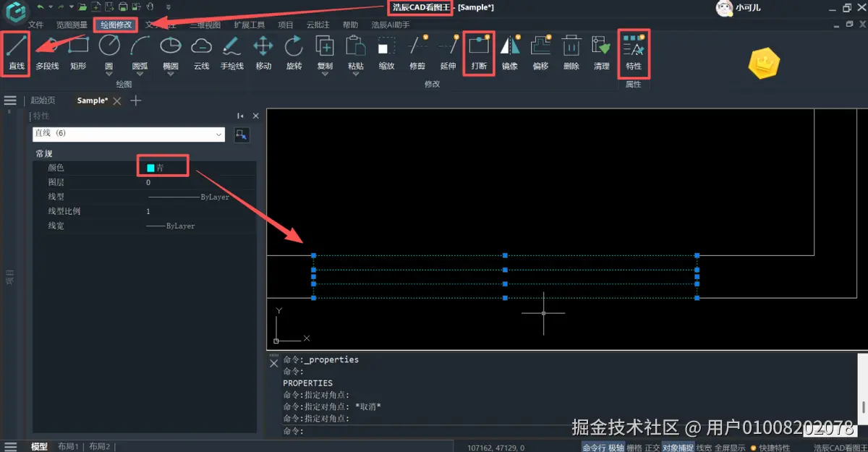Image resolution: width=868 pixels, height=452 pixels.
Task: Close the Sample* document tab
Action: tap(117, 101)
